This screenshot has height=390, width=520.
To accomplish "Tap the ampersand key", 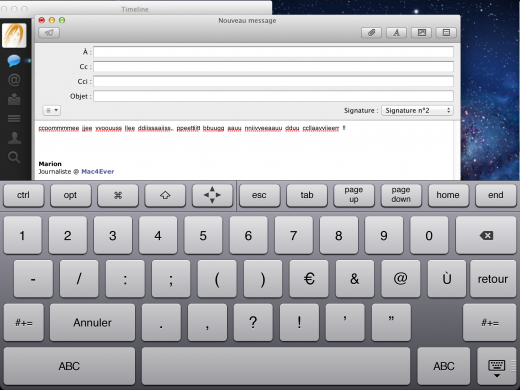I will pos(355,279).
